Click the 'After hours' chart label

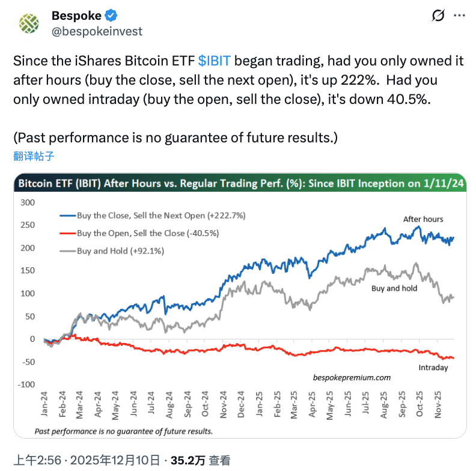(x=423, y=219)
